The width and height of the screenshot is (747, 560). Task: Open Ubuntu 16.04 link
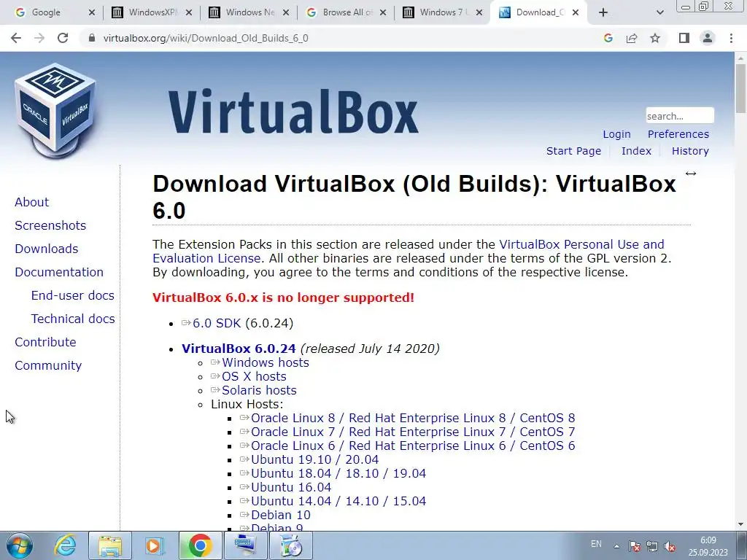[x=290, y=487]
